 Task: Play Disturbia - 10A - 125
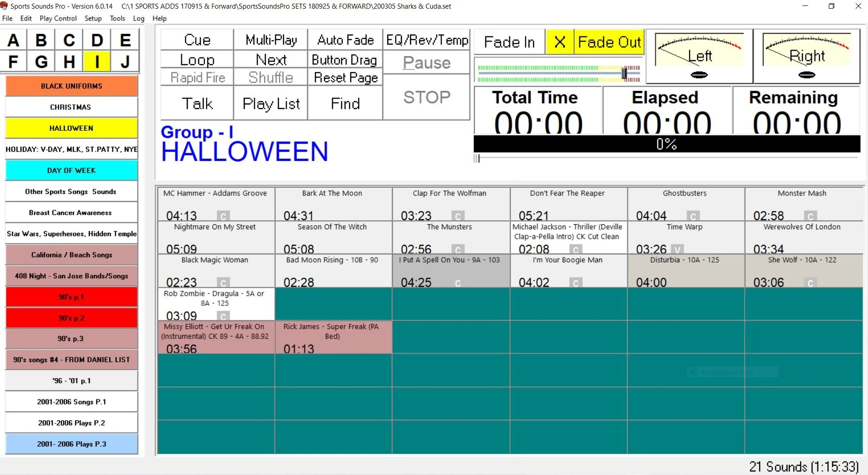[686, 270]
